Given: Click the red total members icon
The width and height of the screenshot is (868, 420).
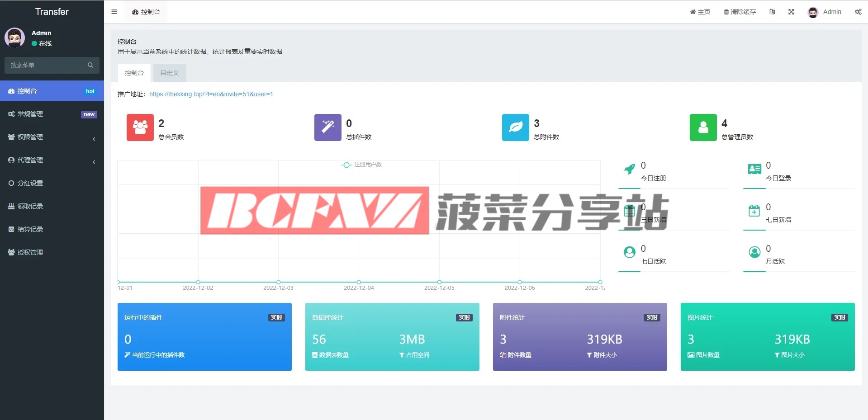Looking at the screenshot, I should pyautogui.click(x=140, y=127).
